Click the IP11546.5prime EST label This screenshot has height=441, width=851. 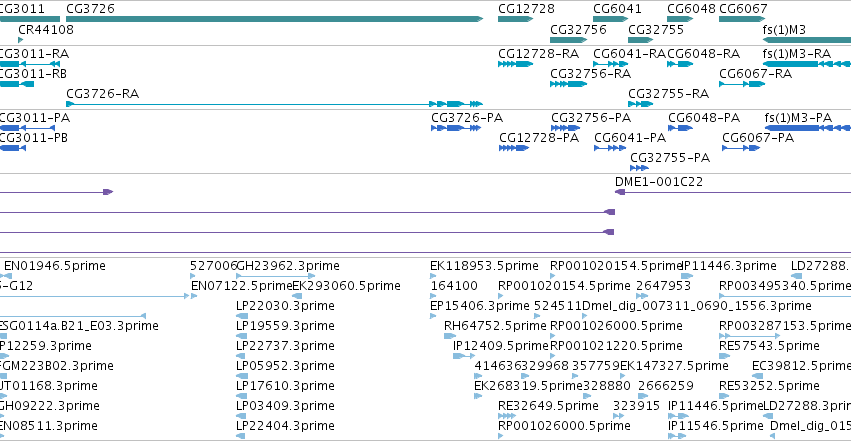pos(715,426)
